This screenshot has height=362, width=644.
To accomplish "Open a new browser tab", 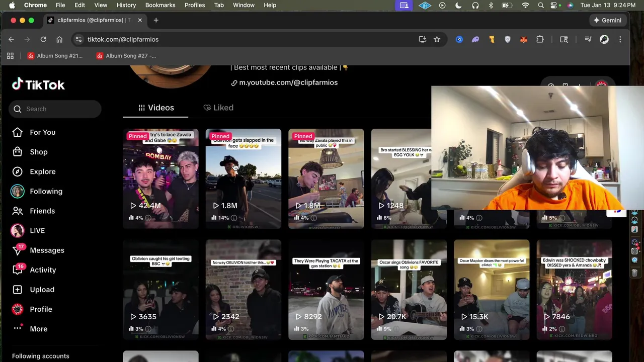I will (156, 20).
